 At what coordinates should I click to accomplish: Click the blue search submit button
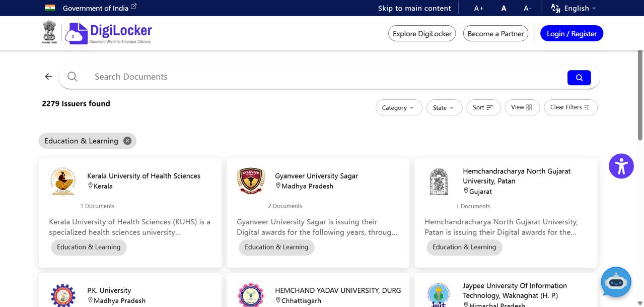tap(579, 78)
